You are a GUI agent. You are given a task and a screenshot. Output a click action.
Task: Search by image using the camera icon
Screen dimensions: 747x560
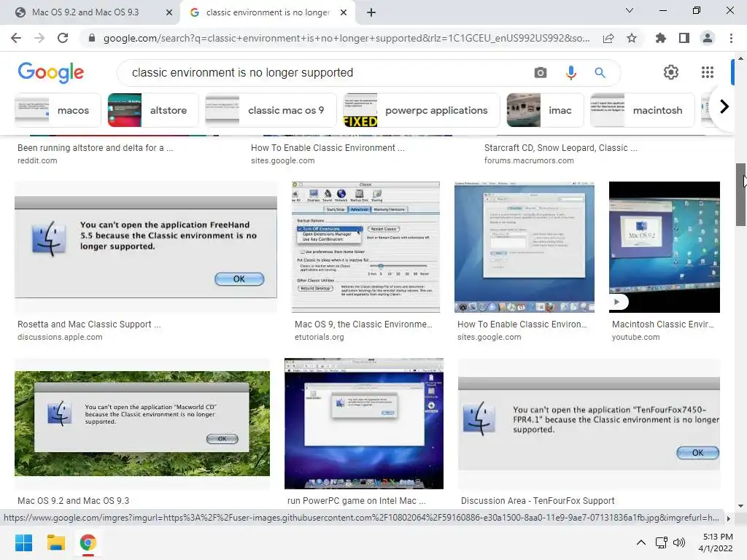541,72
